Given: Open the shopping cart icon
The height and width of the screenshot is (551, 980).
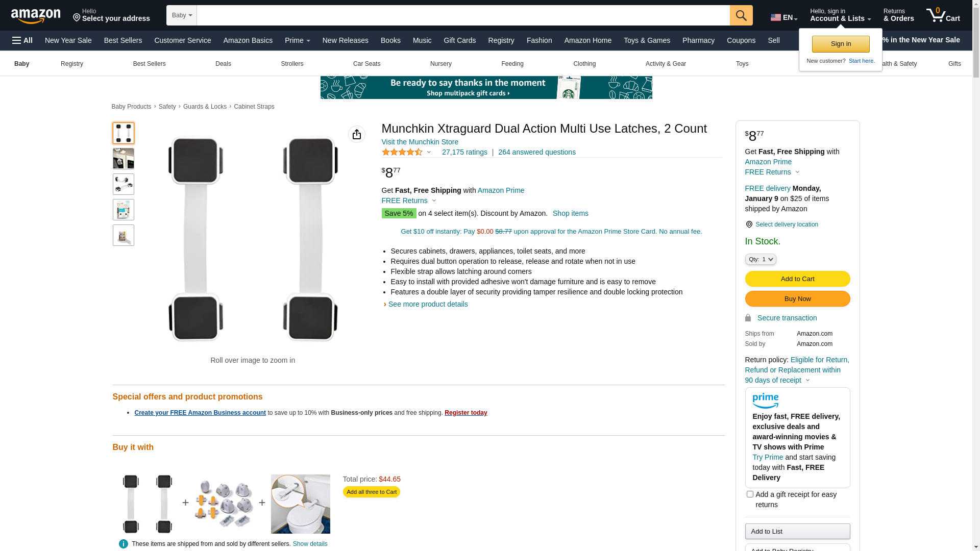Looking at the screenshot, I should pyautogui.click(x=943, y=15).
